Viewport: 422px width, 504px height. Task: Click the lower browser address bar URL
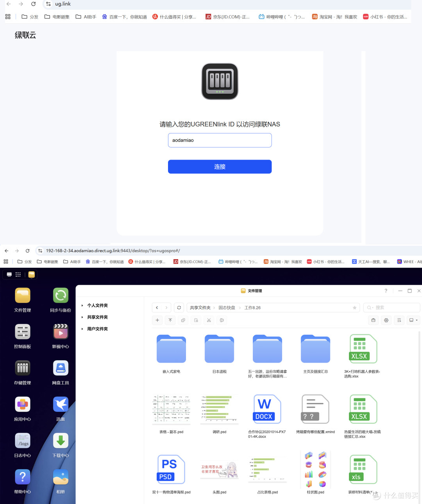click(113, 251)
